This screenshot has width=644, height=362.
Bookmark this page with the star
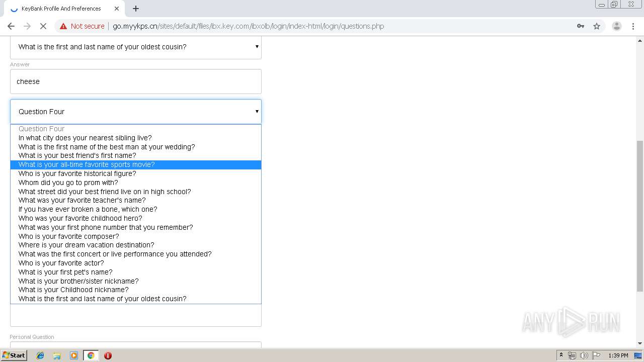click(x=597, y=26)
